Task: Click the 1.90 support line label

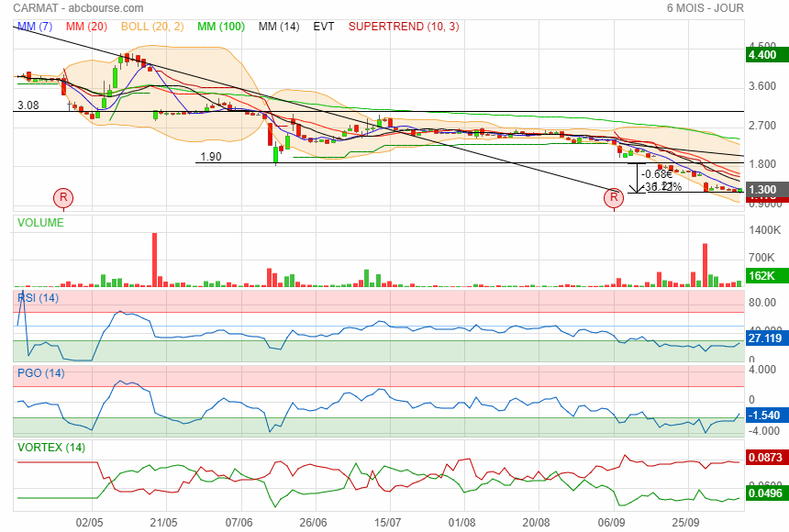Action: coord(209,157)
